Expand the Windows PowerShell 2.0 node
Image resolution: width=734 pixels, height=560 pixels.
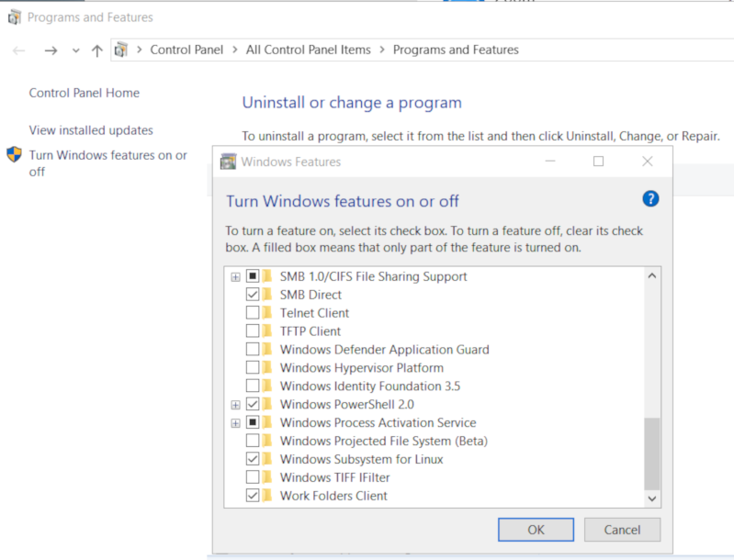[235, 405]
